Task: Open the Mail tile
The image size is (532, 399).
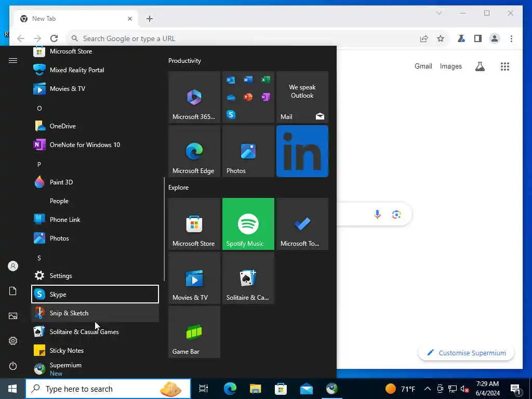Action: (302, 97)
